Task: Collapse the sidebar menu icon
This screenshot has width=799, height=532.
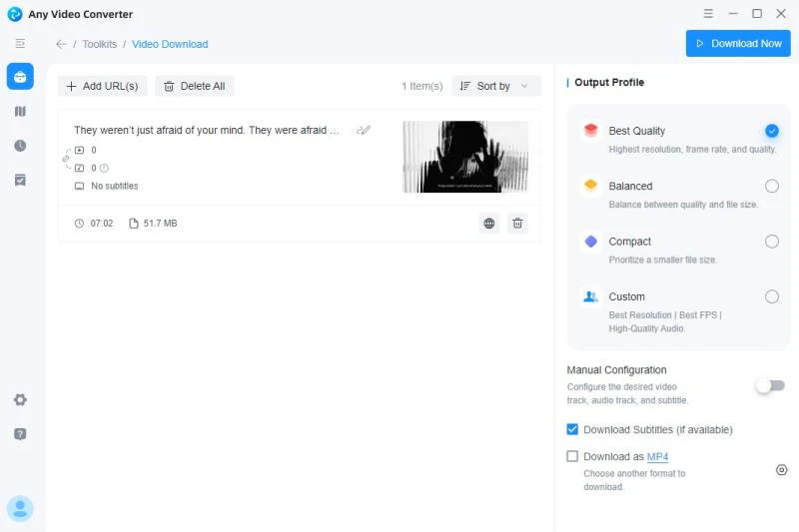Action: 20,44
